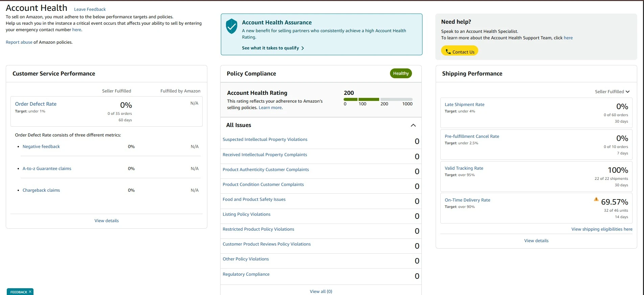Click the '22 of 22 shipments' text
Viewport: 644px width, 295px height.
611,179
